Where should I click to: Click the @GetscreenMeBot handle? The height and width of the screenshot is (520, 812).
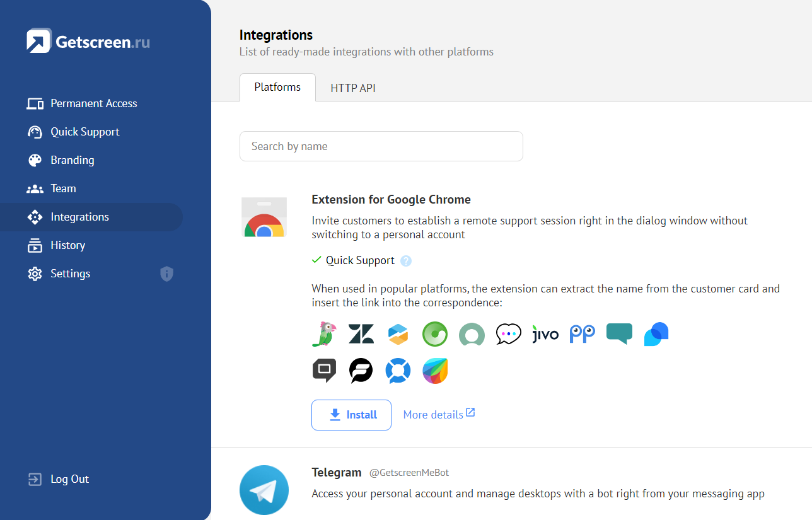[x=409, y=473]
